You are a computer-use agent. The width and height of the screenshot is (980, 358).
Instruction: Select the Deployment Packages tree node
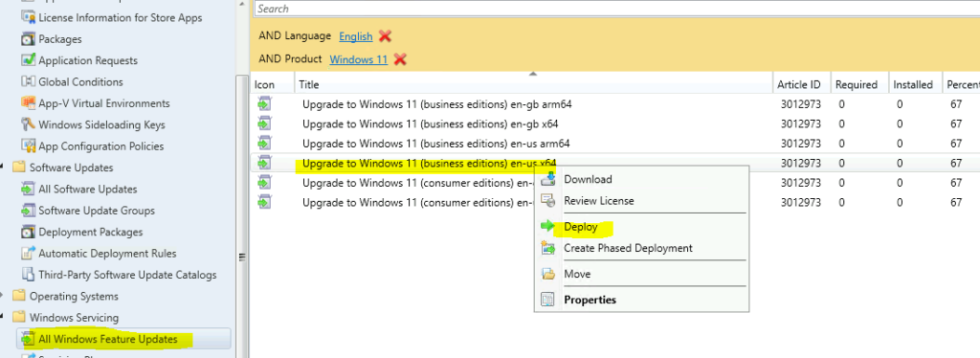pyautogui.click(x=90, y=232)
